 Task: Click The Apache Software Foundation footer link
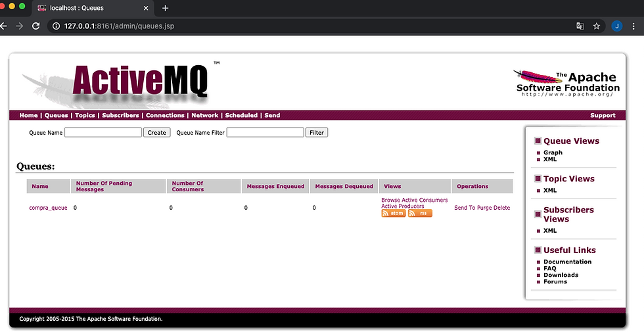(119, 319)
